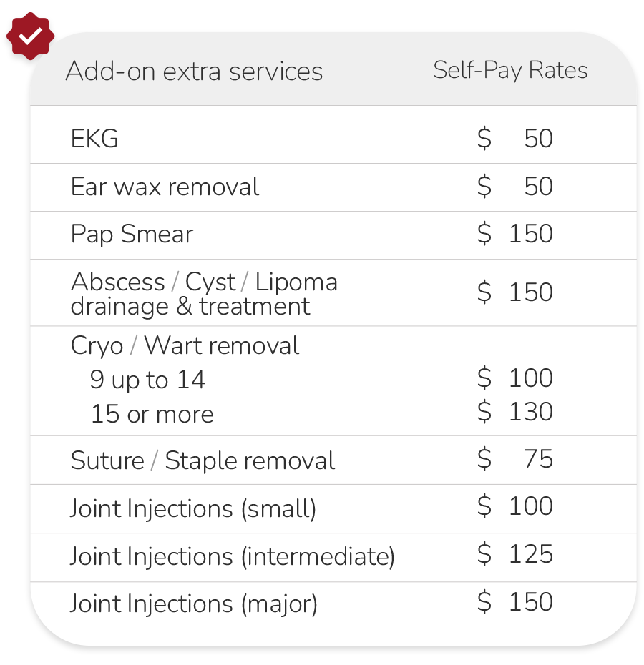This screenshot has width=644, height=665.
Task: Click the Add-on extra services heading
Action: point(194,72)
